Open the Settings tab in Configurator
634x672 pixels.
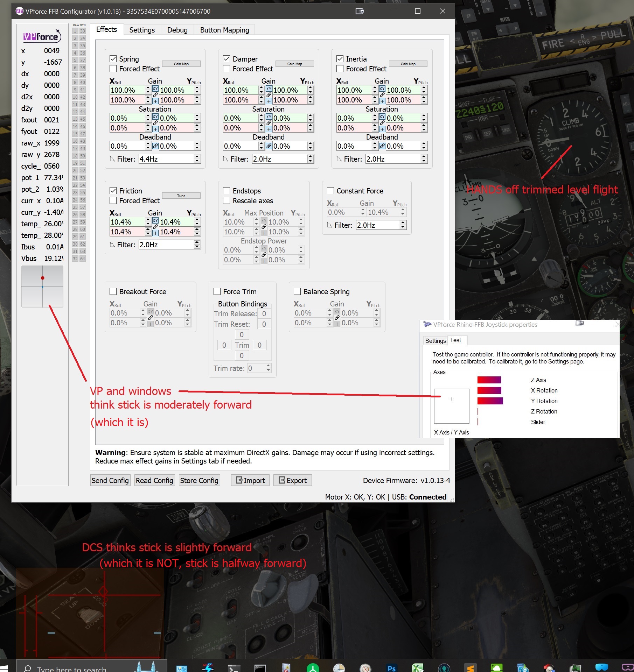coord(142,30)
